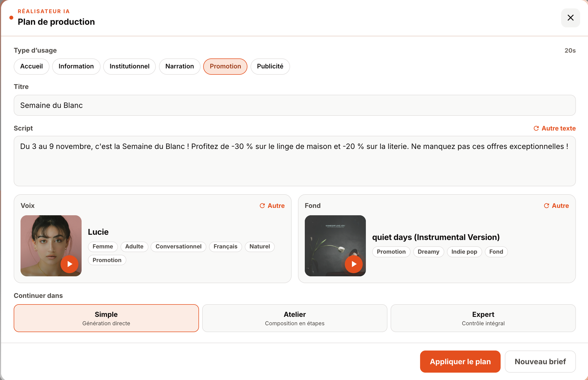
Task: Focus the Titre input field
Action: pos(295,105)
